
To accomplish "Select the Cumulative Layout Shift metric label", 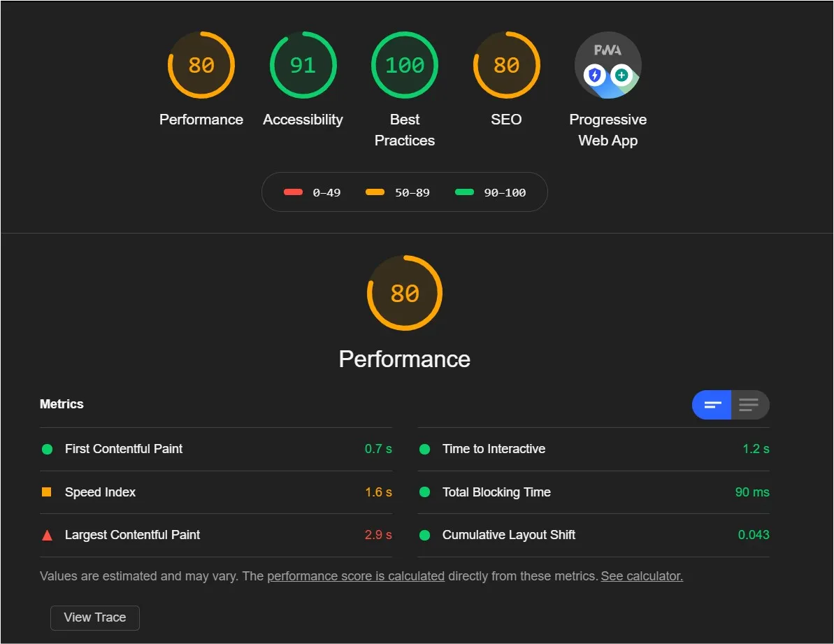I will pyautogui.click(x=508, y=534).
